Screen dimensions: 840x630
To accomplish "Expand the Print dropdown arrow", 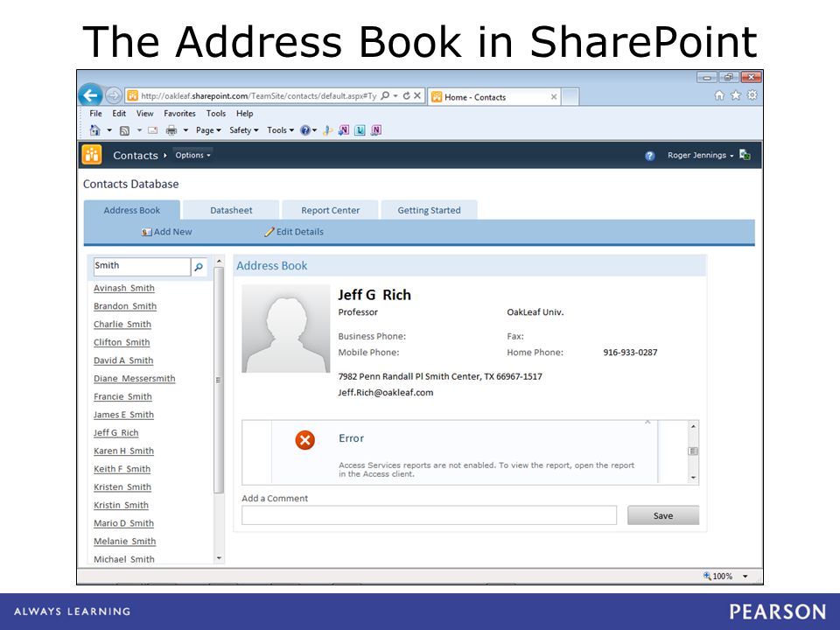I will pos(185,130).
